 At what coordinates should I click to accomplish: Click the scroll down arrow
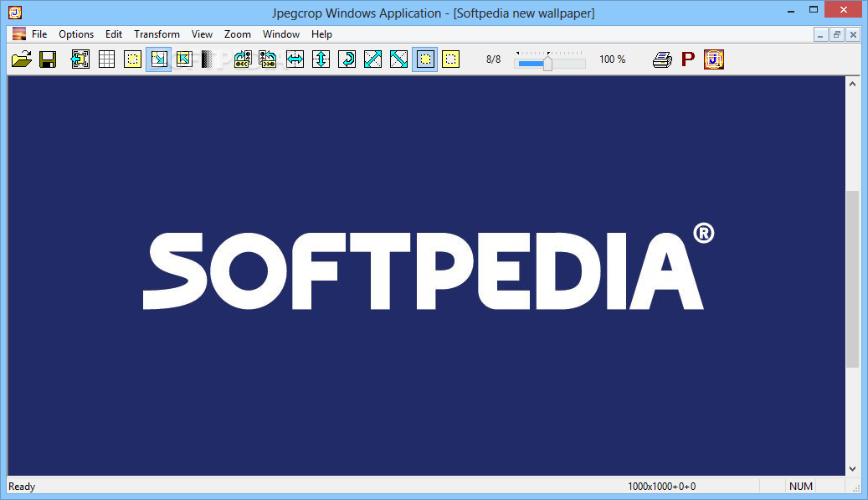tap(852, 468)
